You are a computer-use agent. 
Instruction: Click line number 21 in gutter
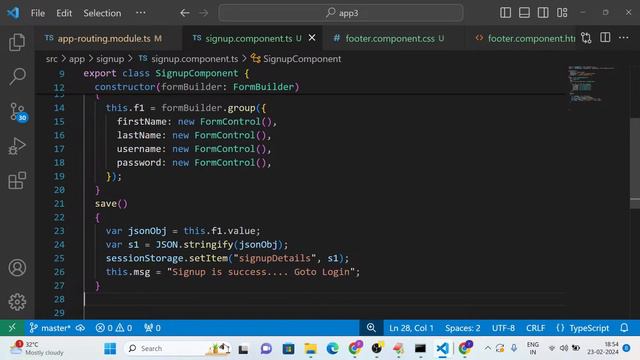coord(59,204)
